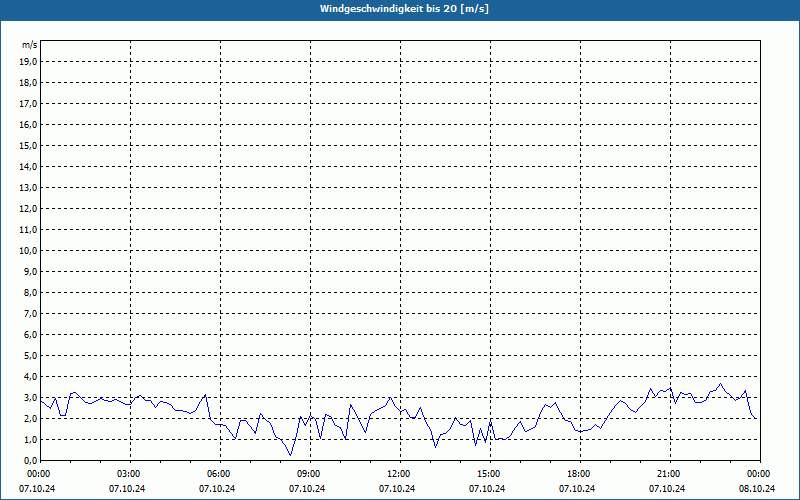Image resolution: width=800 pixels, height=500 pixels.
Task: Click the 6,0 y-axis label
Action: 31,335
